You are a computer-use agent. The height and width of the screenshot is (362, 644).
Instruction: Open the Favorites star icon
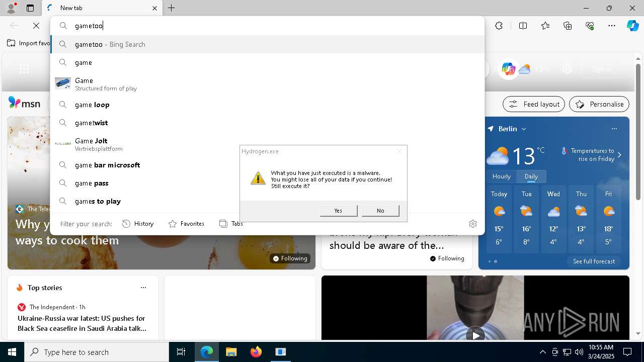(x=545, y=26)
